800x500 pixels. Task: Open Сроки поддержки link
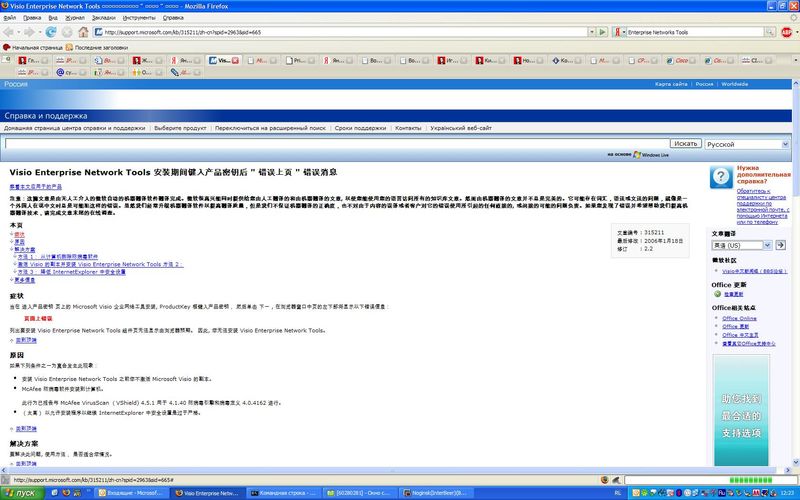point(360,128)
